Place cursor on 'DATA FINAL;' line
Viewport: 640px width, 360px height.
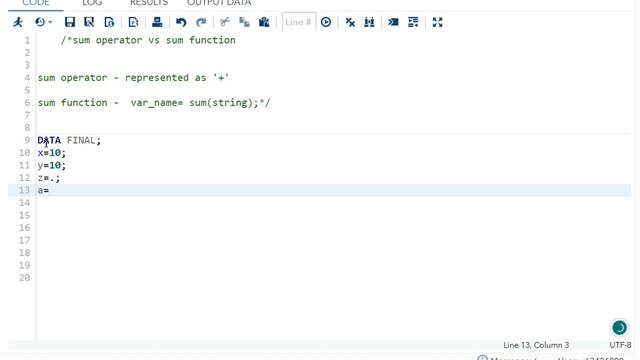click(69, 140)
